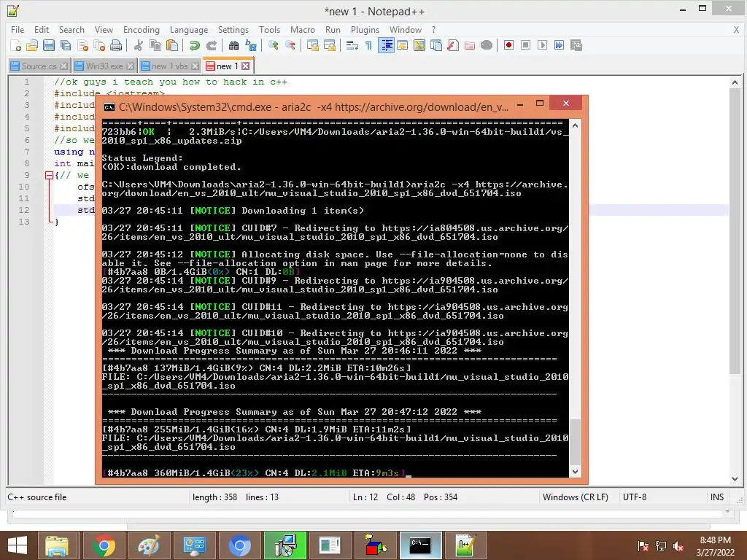Open the Encoding menu

point(142,29)
